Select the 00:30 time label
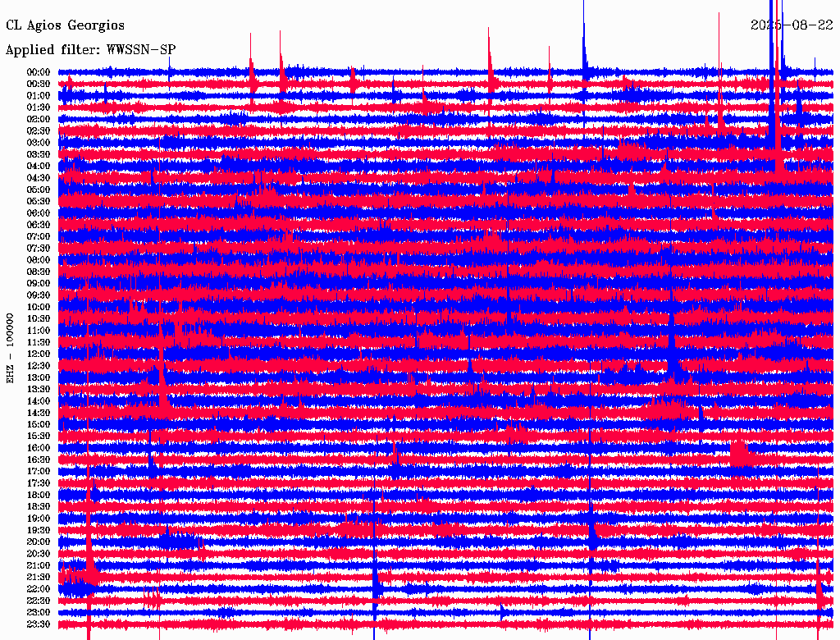Screen dimensions: 840x640 coord(39,84)
